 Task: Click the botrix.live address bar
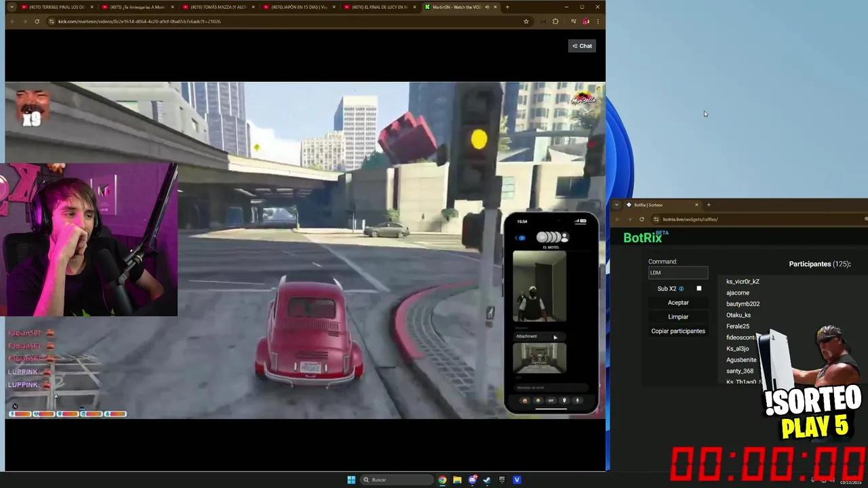[x=759, y=219]
